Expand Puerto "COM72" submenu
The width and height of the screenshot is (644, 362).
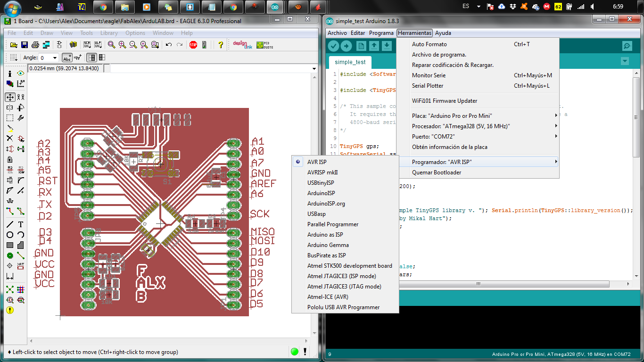tap(478, 137)
